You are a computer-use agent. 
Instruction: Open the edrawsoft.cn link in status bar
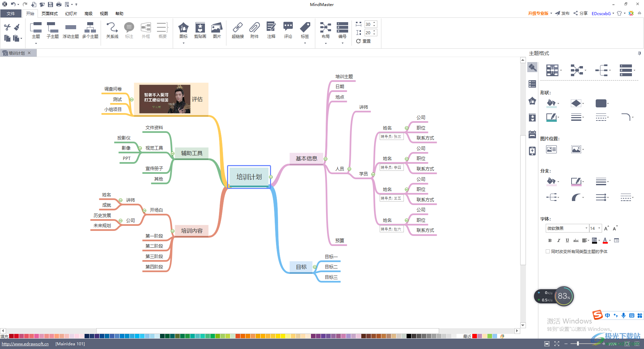coord(25,344)
